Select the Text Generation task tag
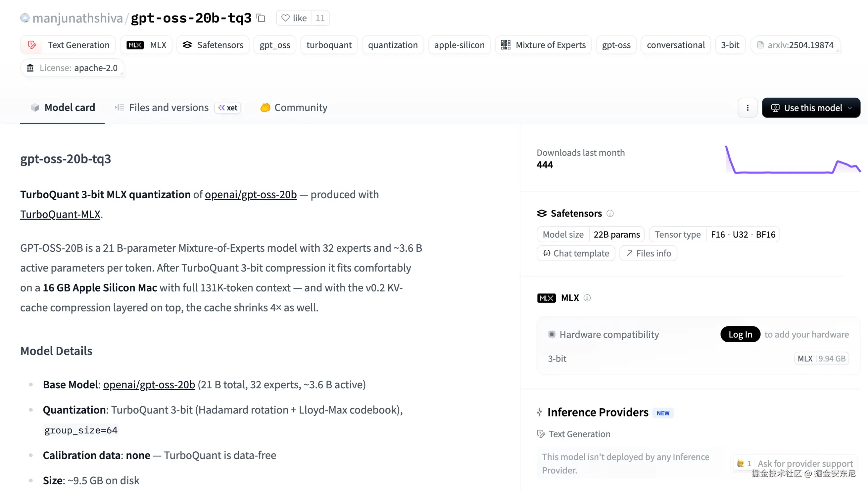This screenshot has width=868, height=490. [x=68, y=45]
